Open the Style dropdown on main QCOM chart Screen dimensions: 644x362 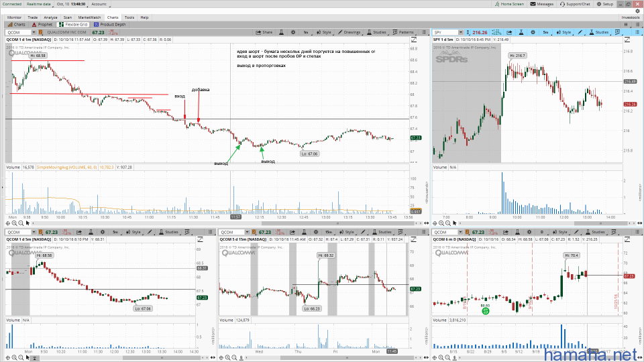(x=324, y=32)
